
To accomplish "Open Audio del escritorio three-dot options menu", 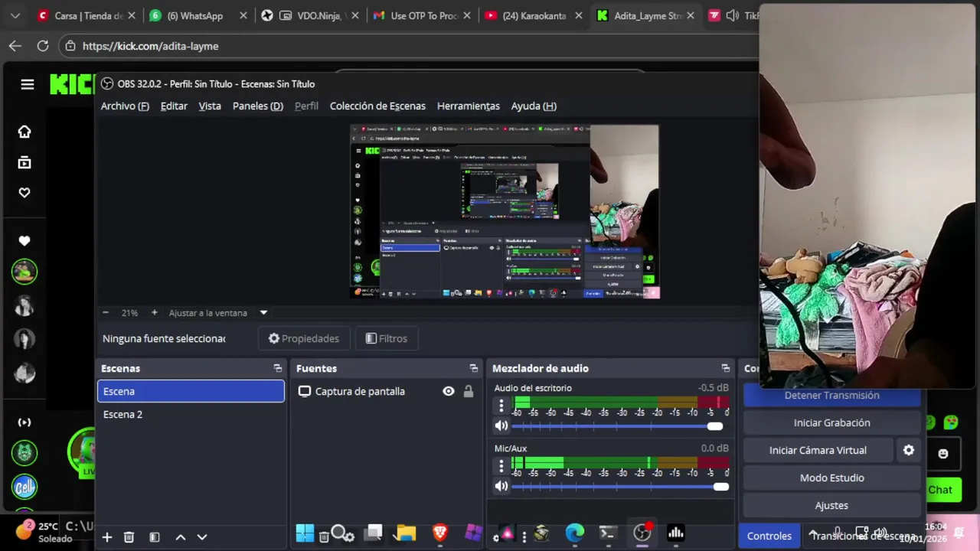I will pos(501,406).
